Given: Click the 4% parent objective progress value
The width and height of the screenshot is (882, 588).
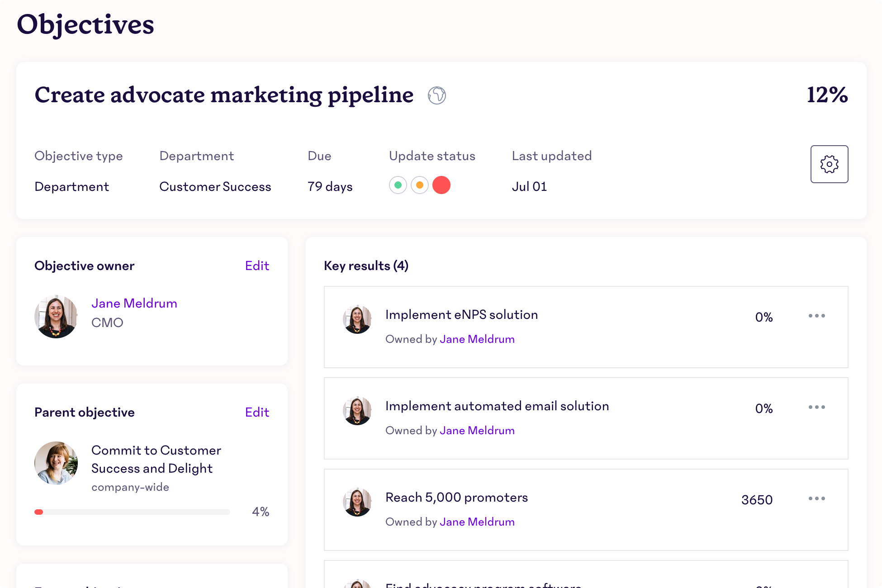Looking at the screenshot, I should (261, 512).
